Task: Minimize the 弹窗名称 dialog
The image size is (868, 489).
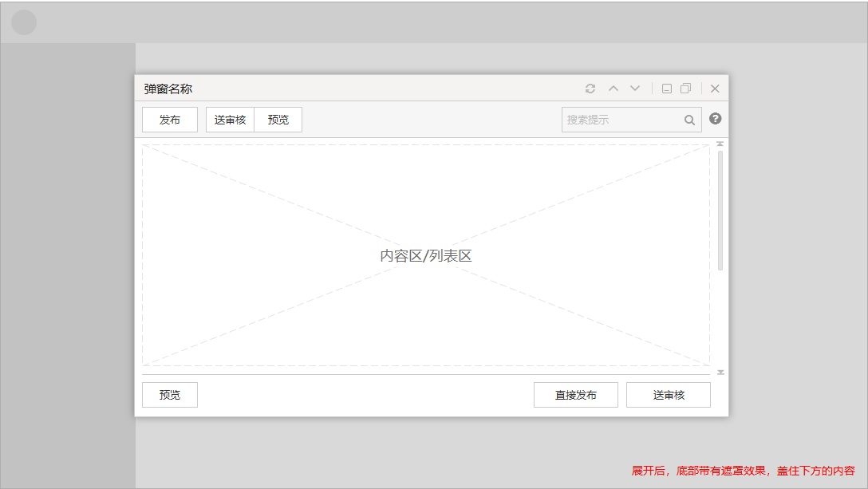Action: click(667, 89)
